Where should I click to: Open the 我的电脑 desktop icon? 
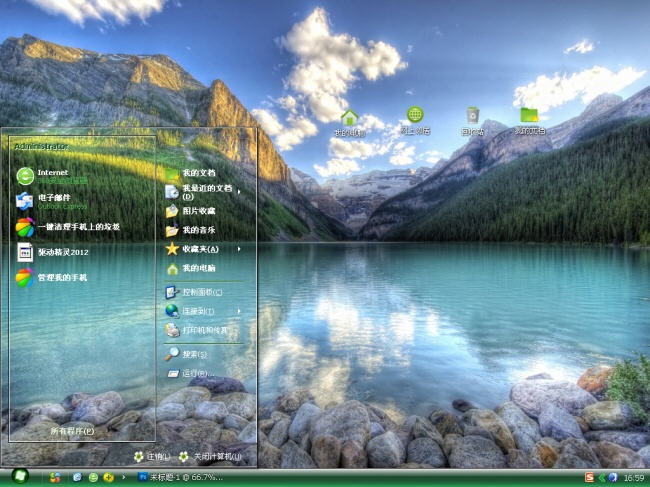click(349, 120)
